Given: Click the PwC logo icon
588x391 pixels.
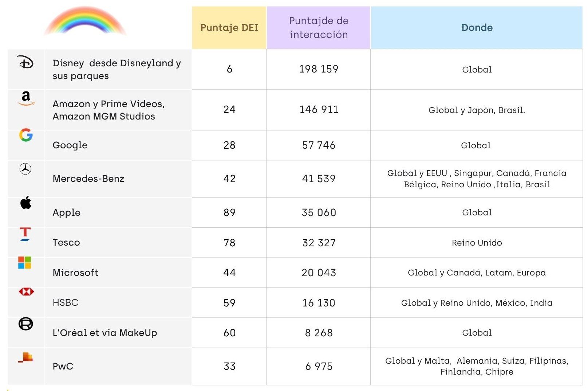Looking at the screenshot, I should [26, 357].
